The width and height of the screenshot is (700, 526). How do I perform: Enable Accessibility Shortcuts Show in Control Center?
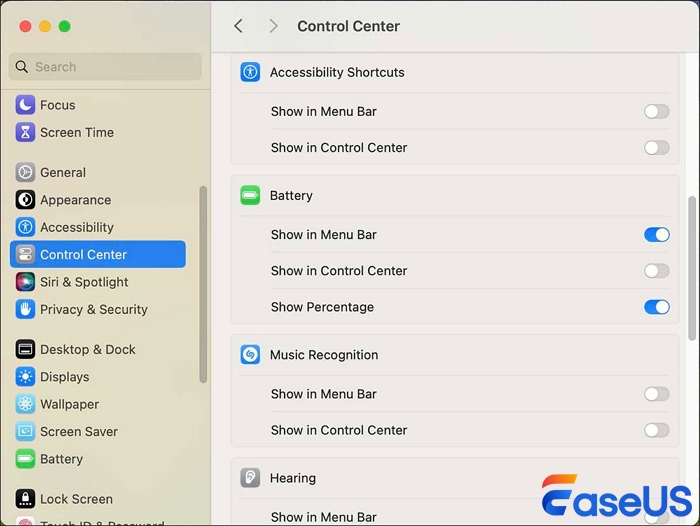pos(656,147)
